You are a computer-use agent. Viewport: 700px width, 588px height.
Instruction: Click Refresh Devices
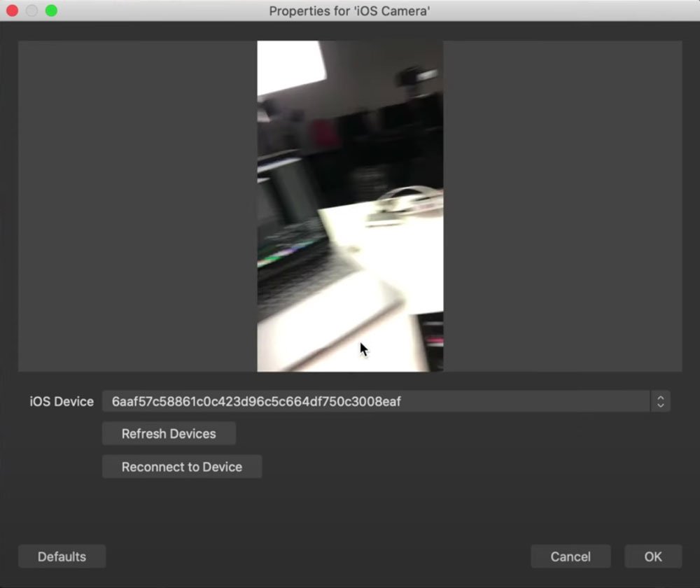coord(169,433)
